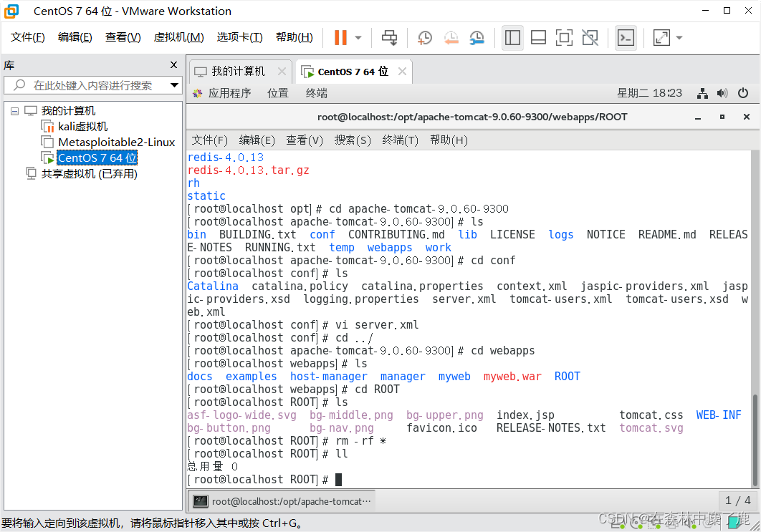The width and height of the screenshot is (761, 532).
Task: Click 终端 in the GNOME top bar
Action: click(317, 93)
